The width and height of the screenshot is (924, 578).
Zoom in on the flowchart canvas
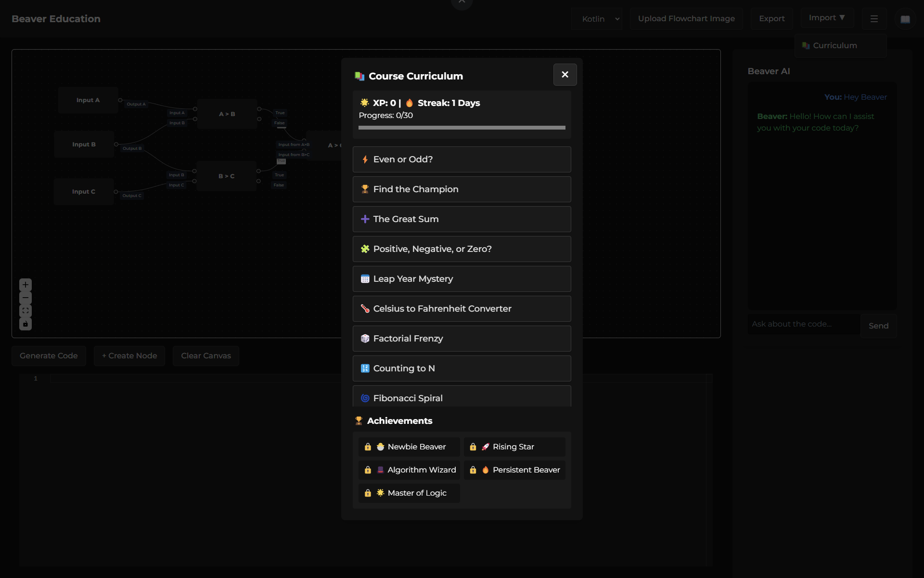[x=26, y=285]
